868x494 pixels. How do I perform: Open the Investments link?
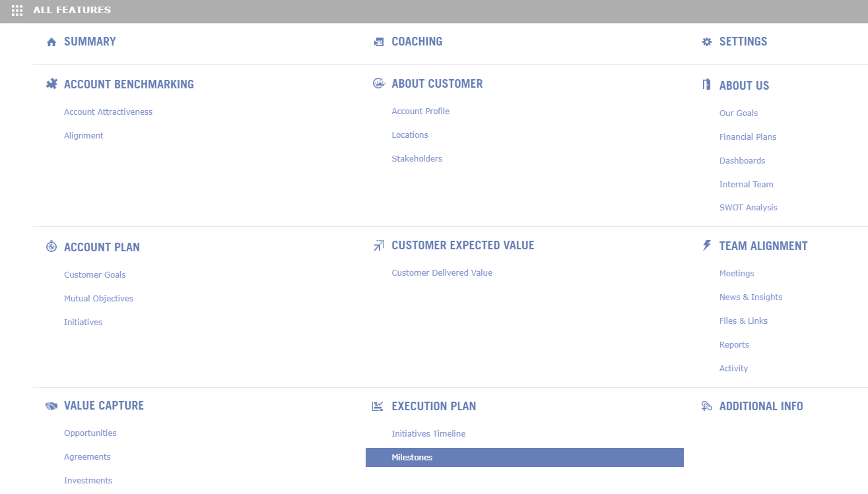point(88,481)
